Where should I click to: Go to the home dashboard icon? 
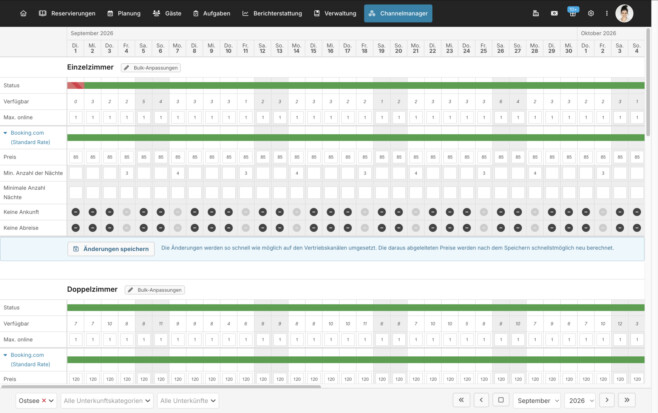[x=24, y=13]
